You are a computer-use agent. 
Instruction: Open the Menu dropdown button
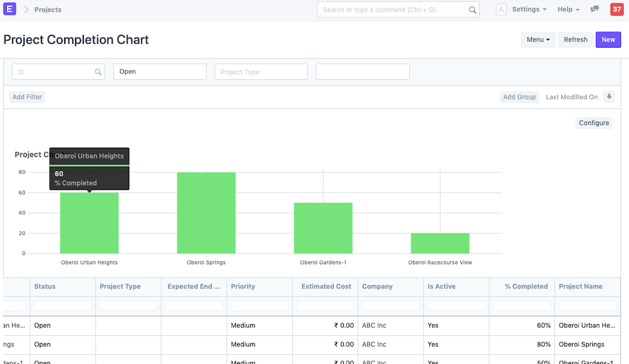pyautogui.click(x=538, y=40)
